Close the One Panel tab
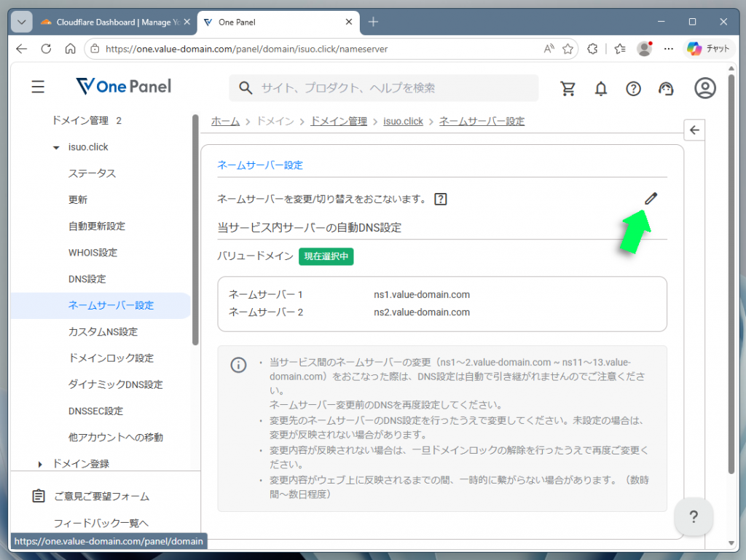 click(349, 22)
